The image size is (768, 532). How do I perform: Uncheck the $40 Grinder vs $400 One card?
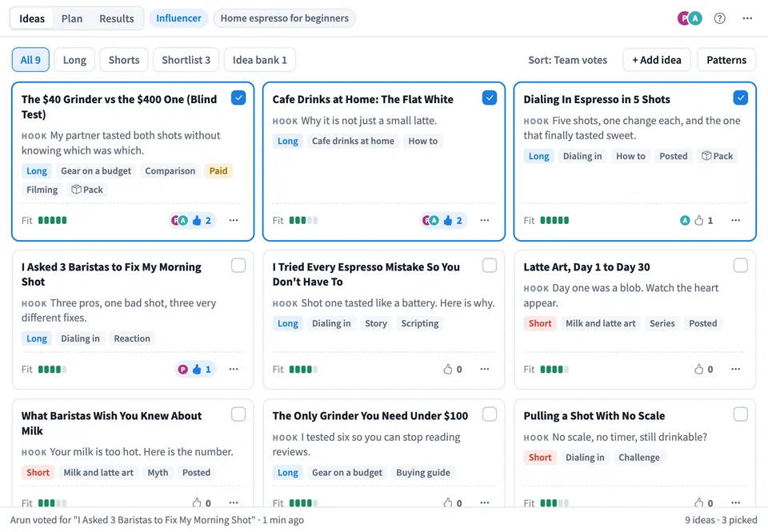(x=238, y=98)
